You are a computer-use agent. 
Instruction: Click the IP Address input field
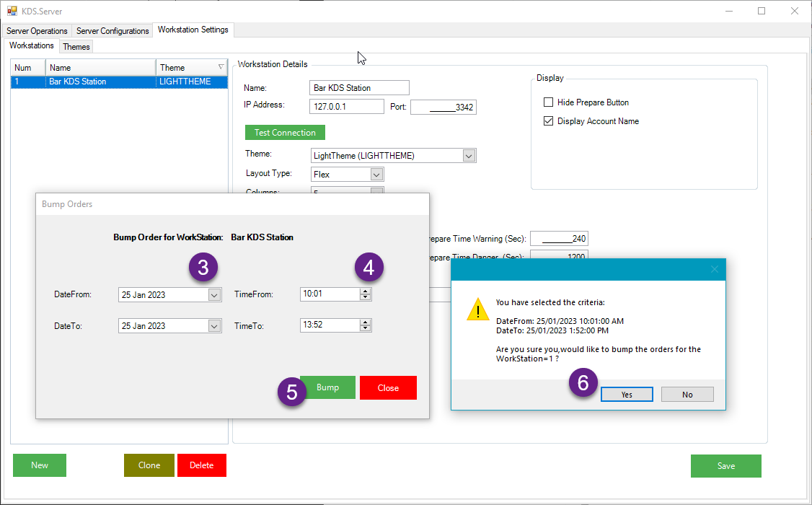click(x=346, y=107)
